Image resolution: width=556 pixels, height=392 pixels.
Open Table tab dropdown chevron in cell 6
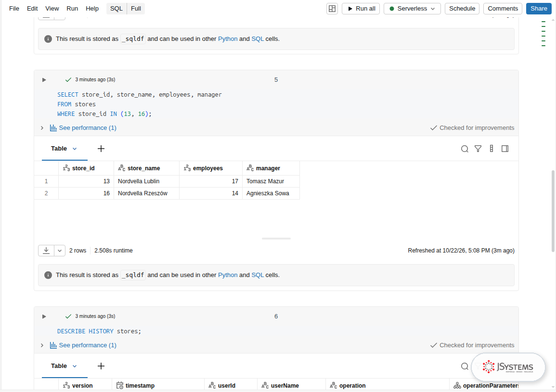click(x=75, y=366)
